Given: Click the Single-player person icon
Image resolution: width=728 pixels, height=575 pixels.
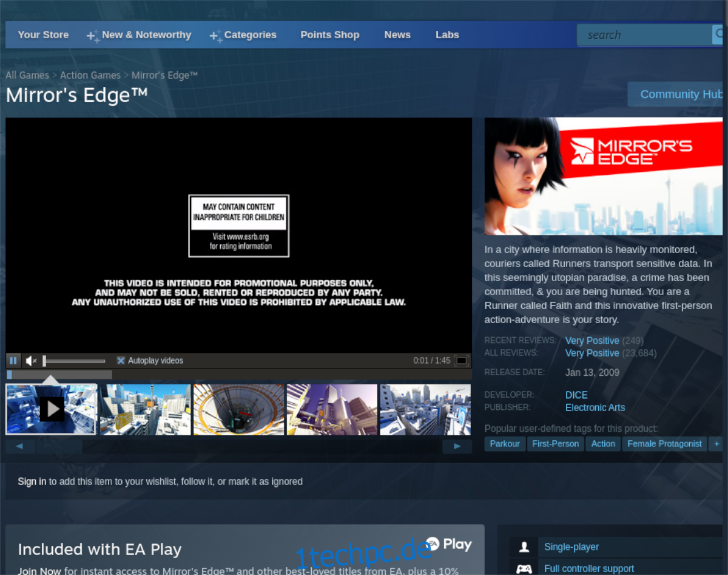Looking at the screenshot, I should coord(524,547).
